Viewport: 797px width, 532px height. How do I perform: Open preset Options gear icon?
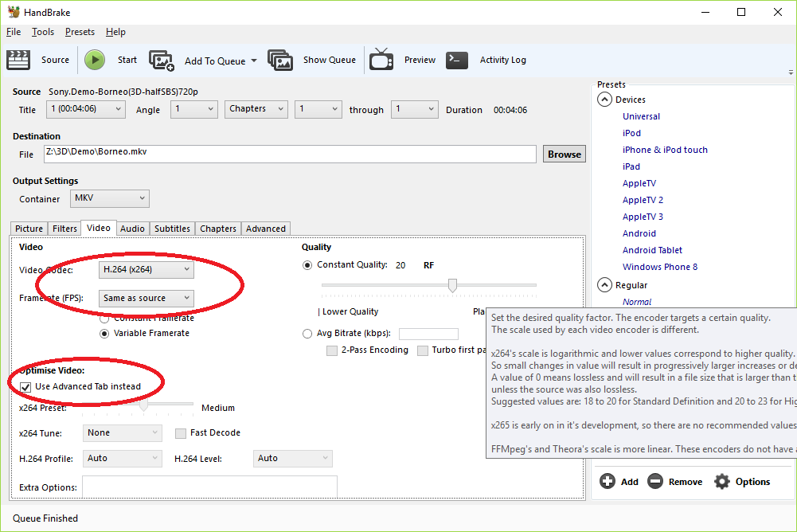(721, 481)
